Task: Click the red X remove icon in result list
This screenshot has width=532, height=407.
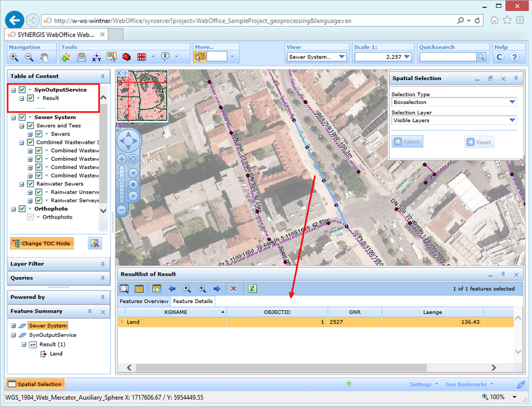Action: tap(233, 289)
